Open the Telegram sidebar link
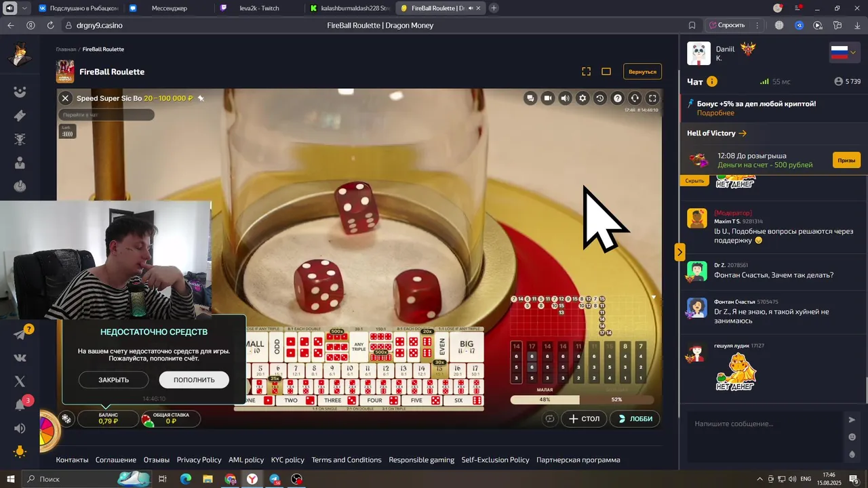Image resolution: width=868 pixels, height=488 pixels. [20, 334]
